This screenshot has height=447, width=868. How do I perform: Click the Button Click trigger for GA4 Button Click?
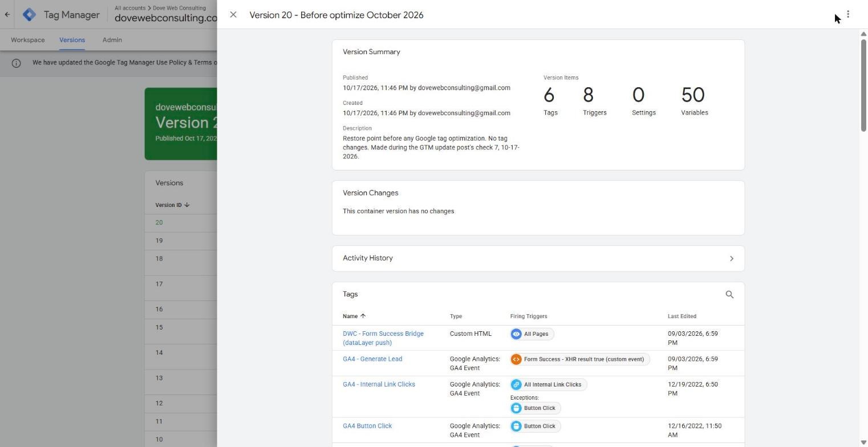[536, 426]
